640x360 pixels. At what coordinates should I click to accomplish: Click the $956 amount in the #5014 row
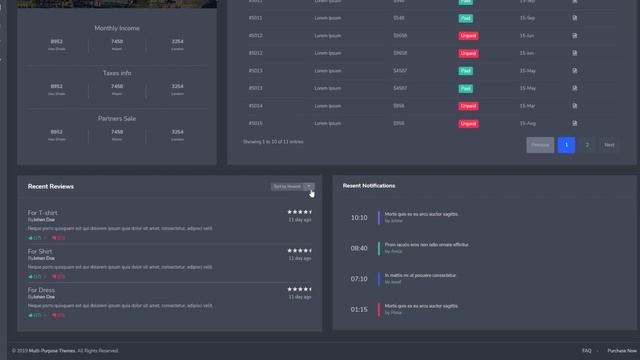pos(399,106)
